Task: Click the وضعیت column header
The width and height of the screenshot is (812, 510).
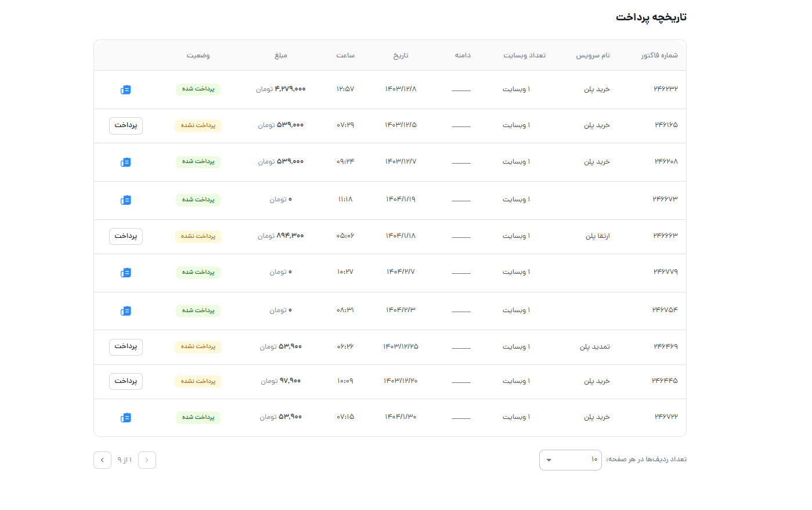Action: [198, 56]
